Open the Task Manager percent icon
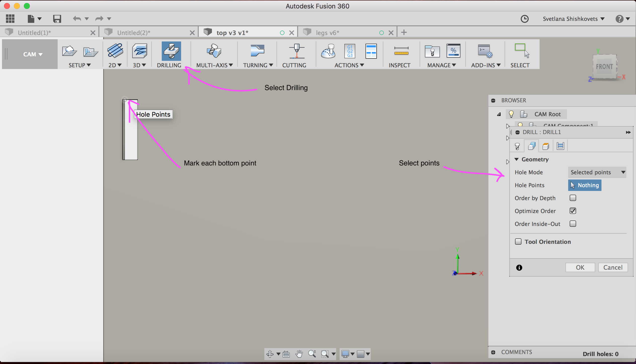Viewport: 636px width, 364px height. pyautogui.click(x=453, y=51)
